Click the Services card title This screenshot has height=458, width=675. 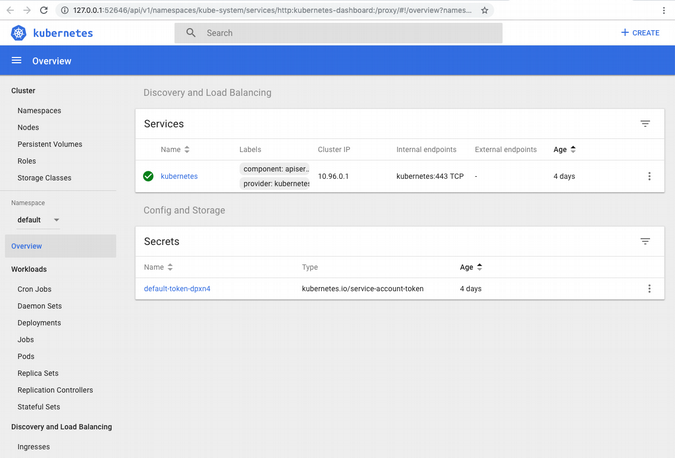(164, 124)
